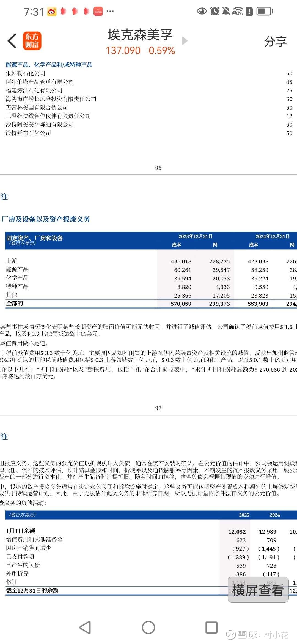
Task: Tap the Wi-Fi signal icon in status bar
Action: [238, 11]
